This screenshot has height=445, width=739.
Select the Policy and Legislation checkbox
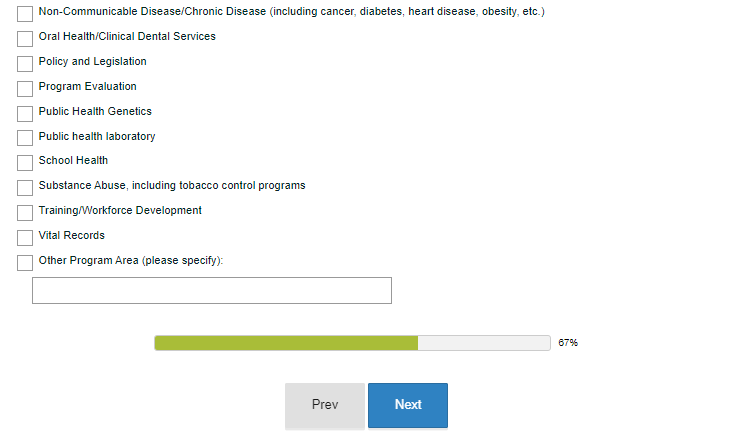tap(25, 64)
